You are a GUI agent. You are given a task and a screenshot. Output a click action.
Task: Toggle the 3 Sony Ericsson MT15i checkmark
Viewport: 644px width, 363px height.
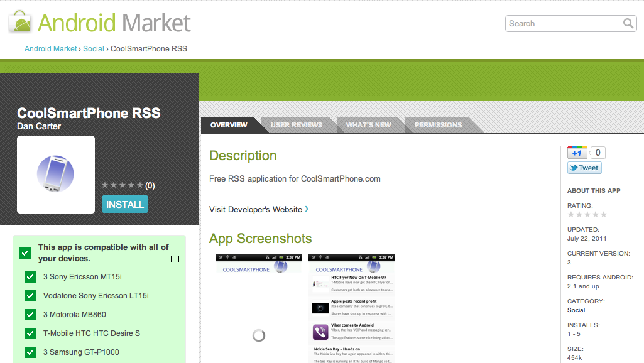coord(30,277)
